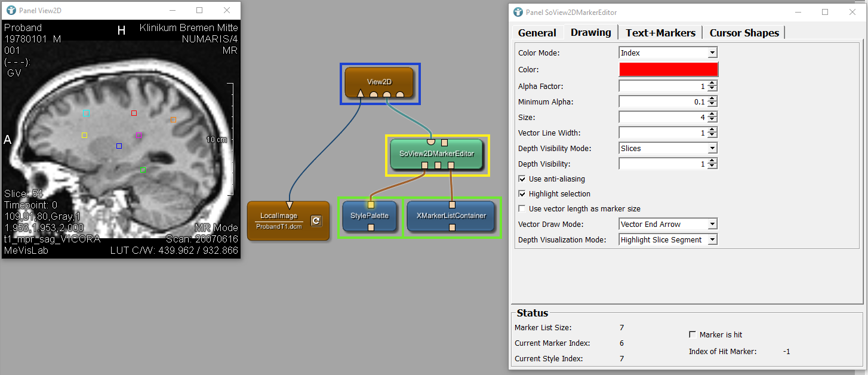The height and width of the screenshot is (375, 868).
Task: Increase the Size value with up arrow
Action: [712, 114]
